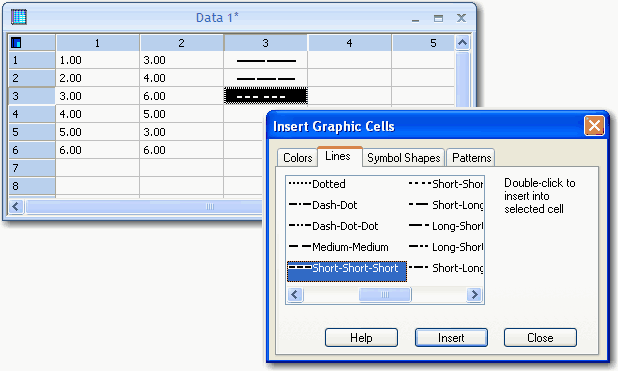The image size is (618, 371).
Task: Switch to the Colors tab
Action: click(297, 158)
